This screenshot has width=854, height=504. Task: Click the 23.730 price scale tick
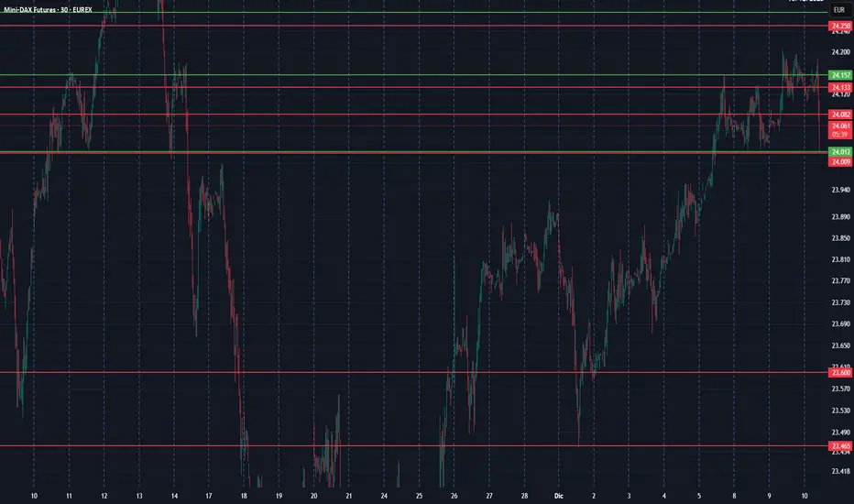(x=839, y=302)
